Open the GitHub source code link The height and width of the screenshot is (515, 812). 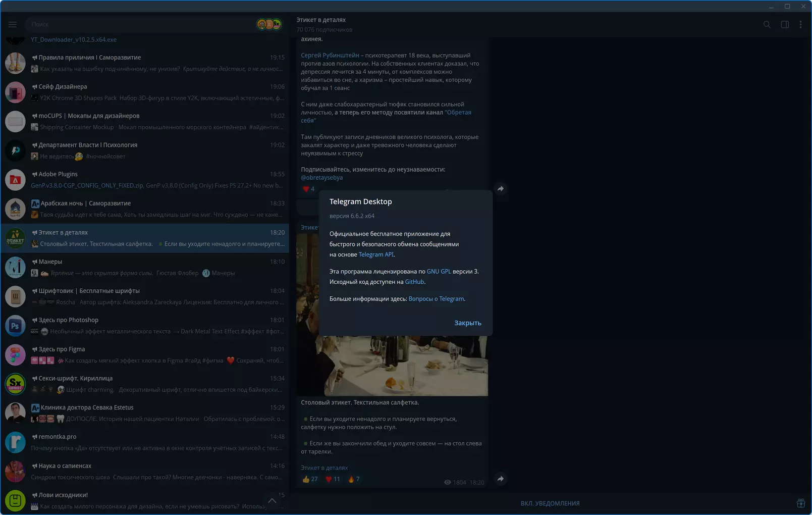(x=414, y=282)
